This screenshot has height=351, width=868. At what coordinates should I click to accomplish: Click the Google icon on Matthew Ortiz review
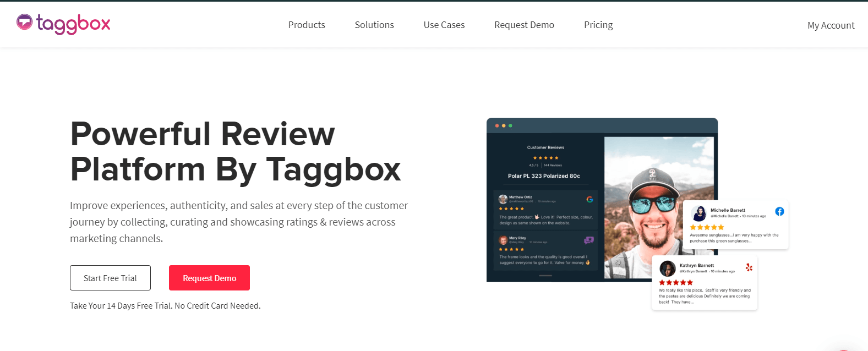click(x=589, y=199)
